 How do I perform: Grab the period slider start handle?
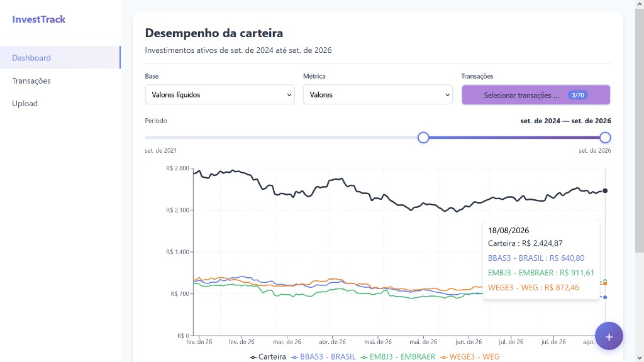click(x=423, y=138)
